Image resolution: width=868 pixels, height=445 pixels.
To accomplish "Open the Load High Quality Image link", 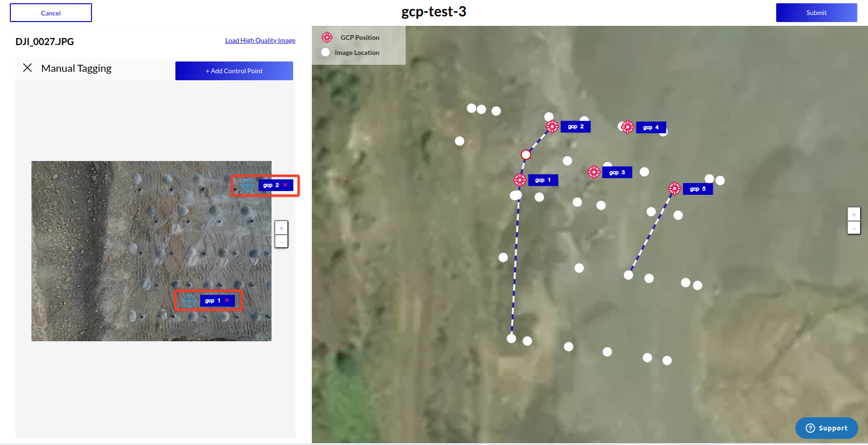I will point(260,40).
